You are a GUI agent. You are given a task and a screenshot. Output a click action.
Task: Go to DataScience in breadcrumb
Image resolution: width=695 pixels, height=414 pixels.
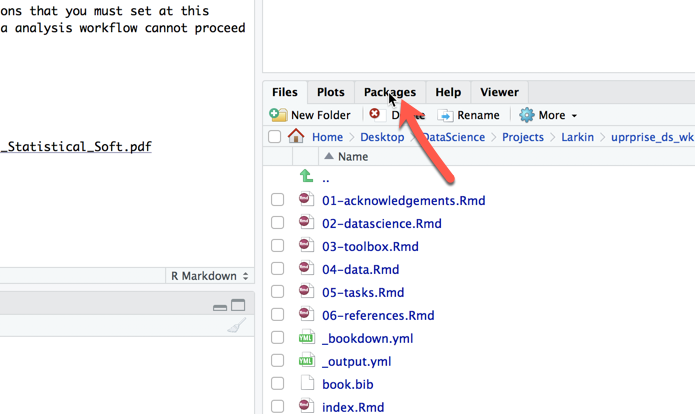click(454, 137)
